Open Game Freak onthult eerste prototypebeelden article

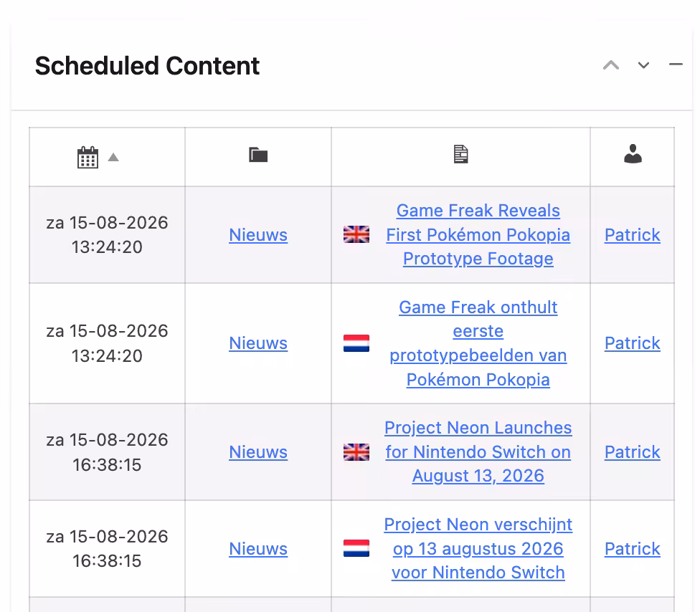[x=478, y=343]
